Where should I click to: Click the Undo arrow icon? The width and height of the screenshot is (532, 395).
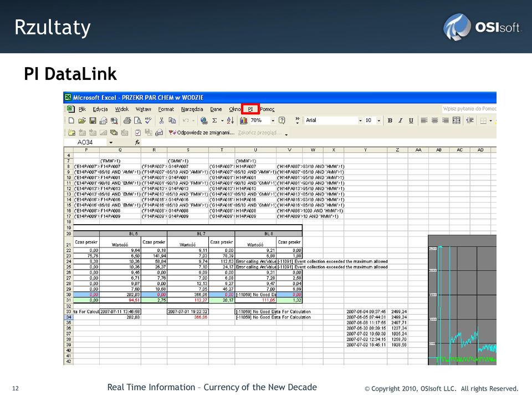(x=186, y=120)
